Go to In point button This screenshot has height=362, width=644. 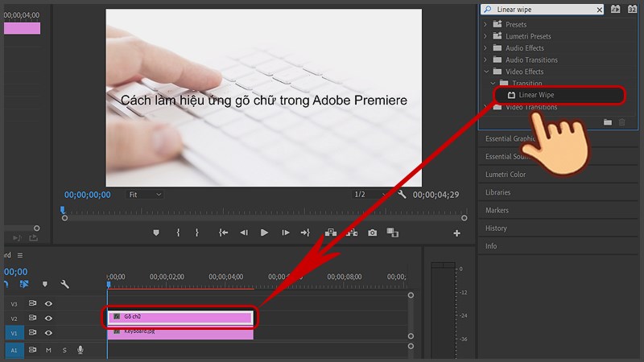[223, 232]
